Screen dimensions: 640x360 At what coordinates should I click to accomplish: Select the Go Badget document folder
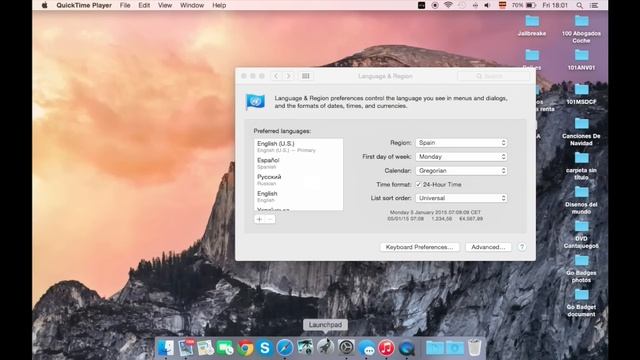[581, 303]
